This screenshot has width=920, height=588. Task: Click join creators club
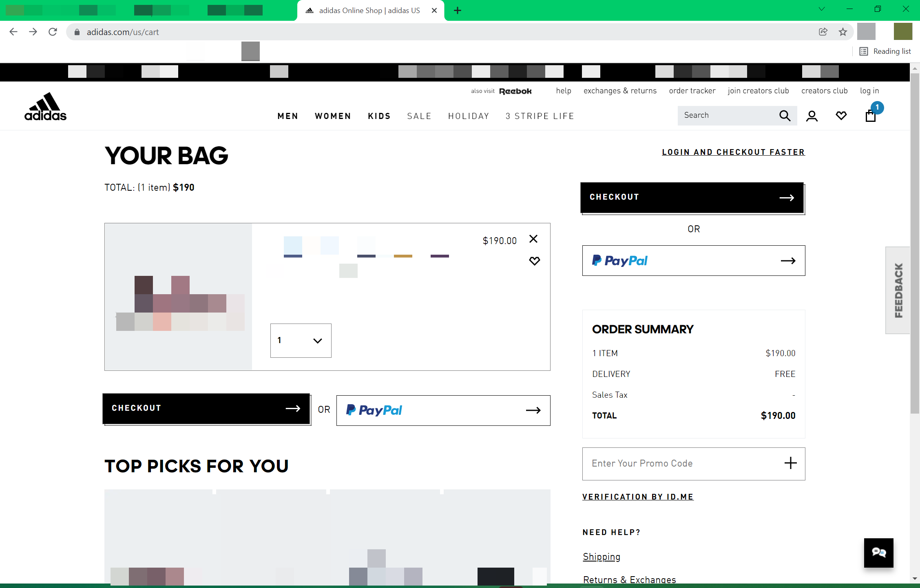click(758, 91)
